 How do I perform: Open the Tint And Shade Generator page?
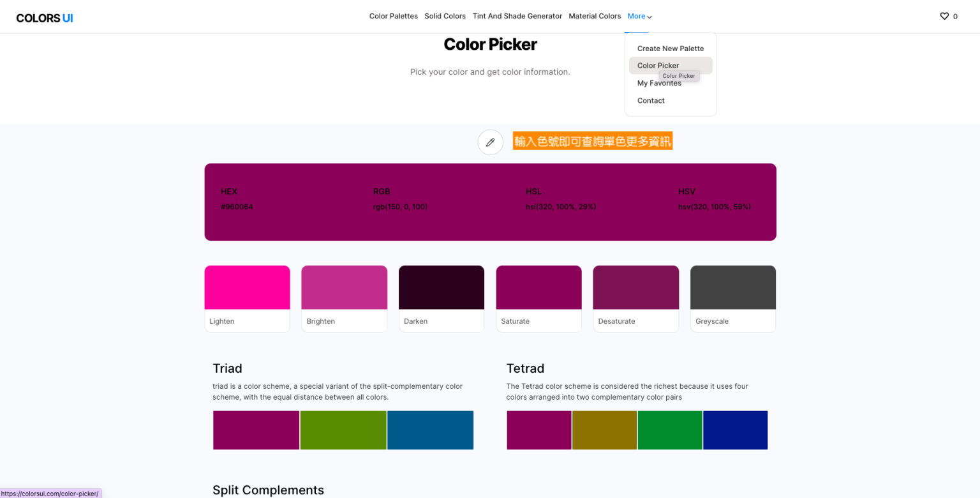[x=517, y=16]
